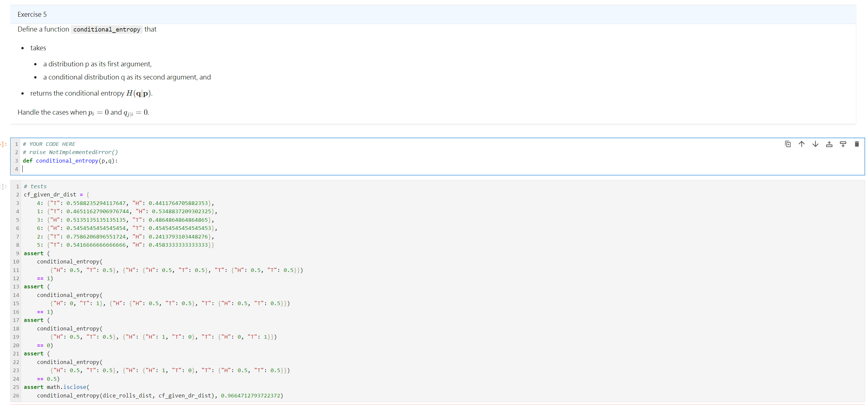The width and height of the screenshot is (868, 405).
Task: Click the # YOUR CODE HERE comment
Action: (x=49, y=144)
